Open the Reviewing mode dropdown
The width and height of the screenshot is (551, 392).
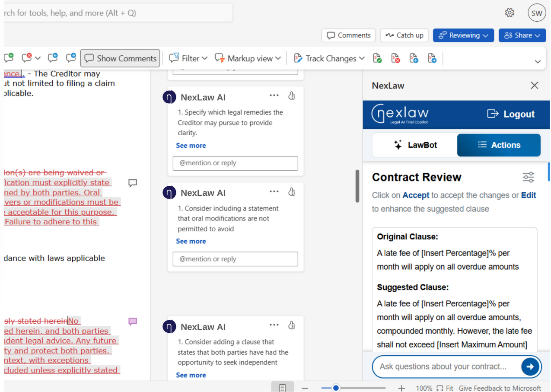coord(463,35)
